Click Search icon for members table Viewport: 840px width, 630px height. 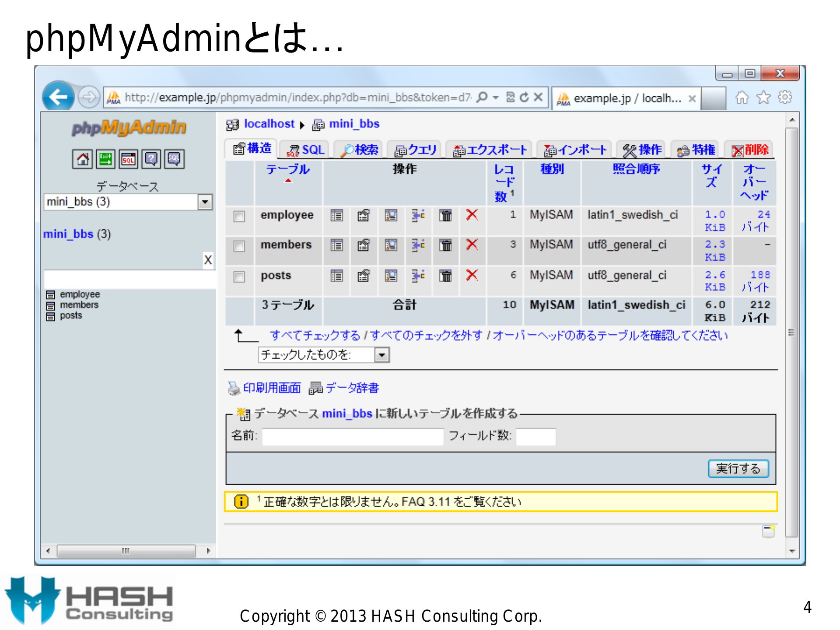[x=391, y=245]
